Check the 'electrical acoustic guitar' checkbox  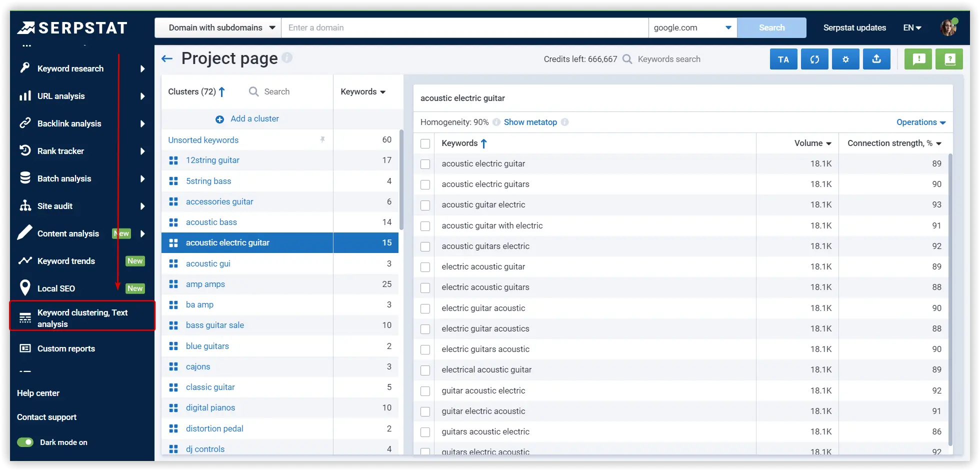click(x=425, y=370)
